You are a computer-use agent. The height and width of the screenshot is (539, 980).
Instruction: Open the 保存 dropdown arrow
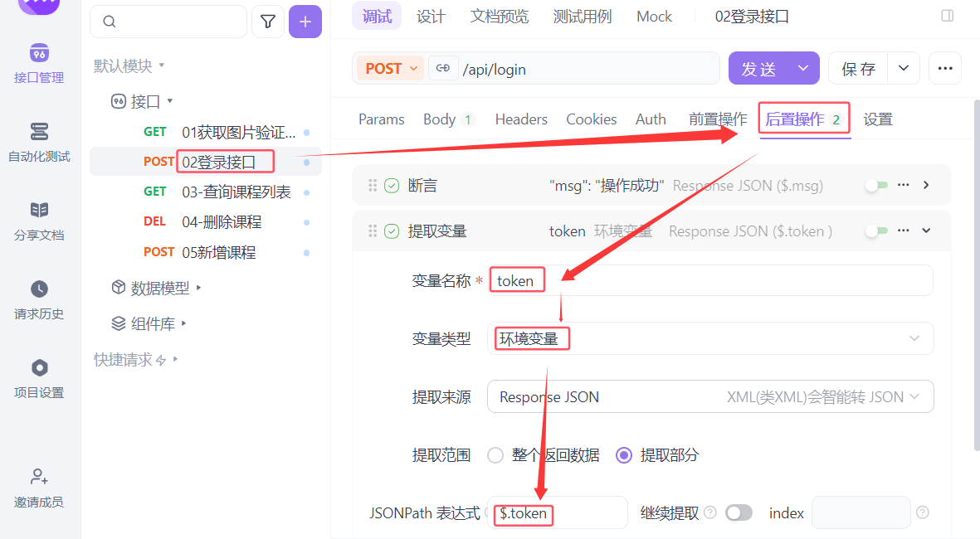(904, 68)
